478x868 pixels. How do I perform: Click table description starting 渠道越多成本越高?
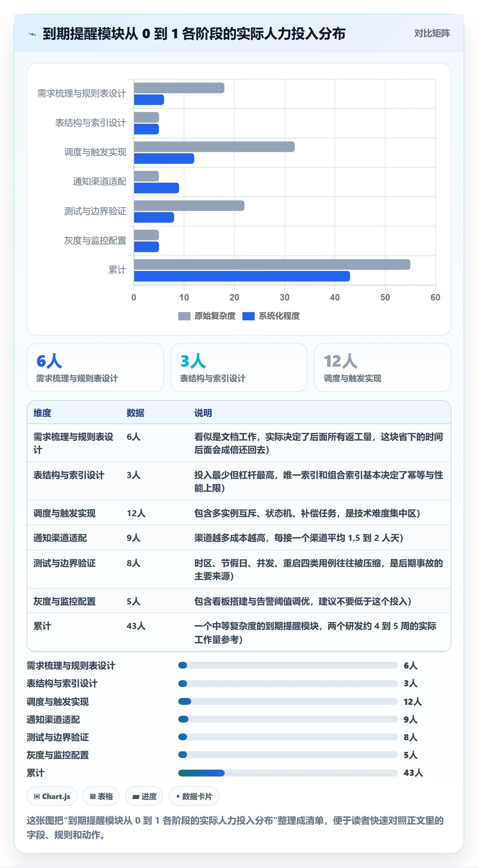299,538
